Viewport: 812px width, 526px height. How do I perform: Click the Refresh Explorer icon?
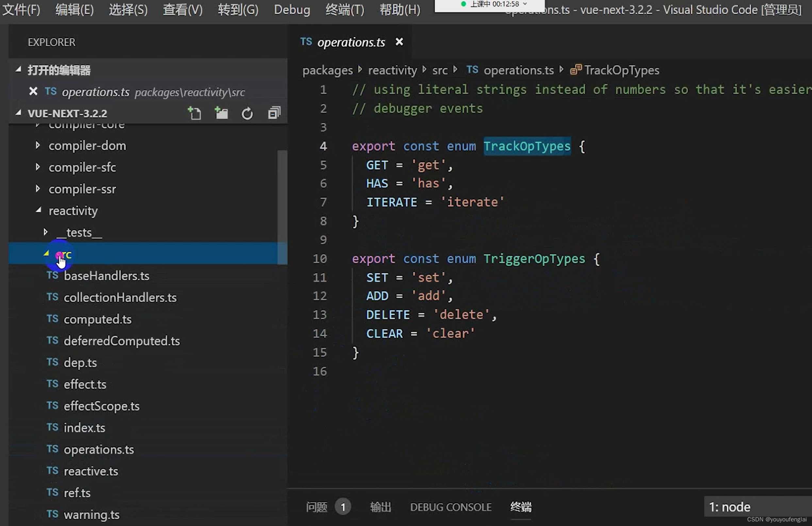247,113
